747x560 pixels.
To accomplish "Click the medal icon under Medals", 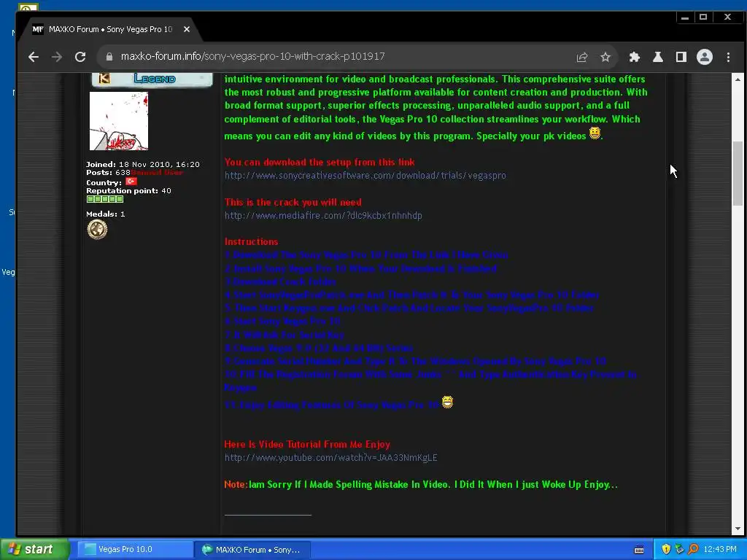I will click(x=97, y=230).
